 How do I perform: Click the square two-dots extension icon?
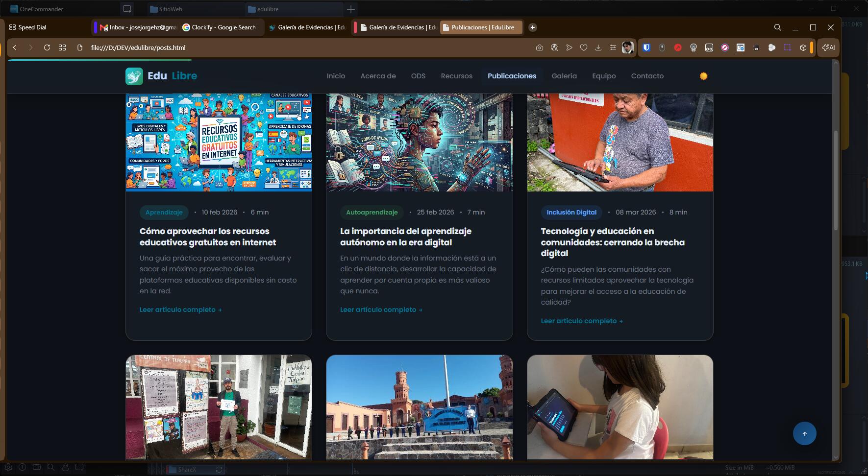pos(709,48)
